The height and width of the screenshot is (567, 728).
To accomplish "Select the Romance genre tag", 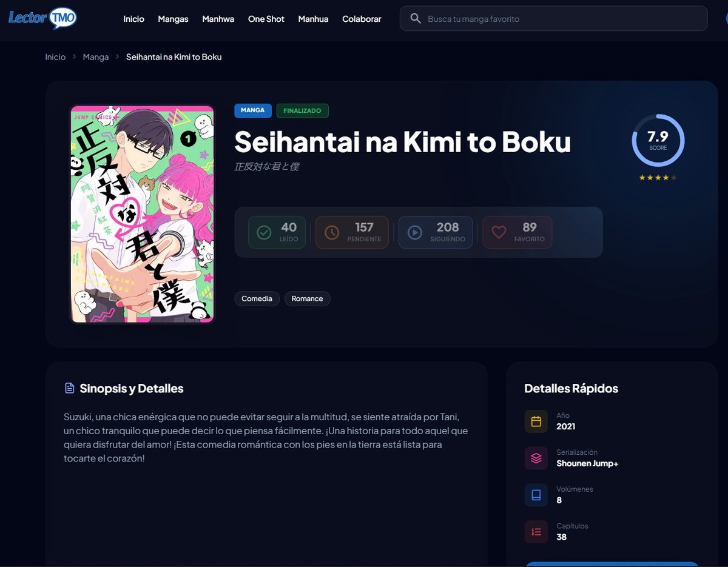I will tap(307, 298).
